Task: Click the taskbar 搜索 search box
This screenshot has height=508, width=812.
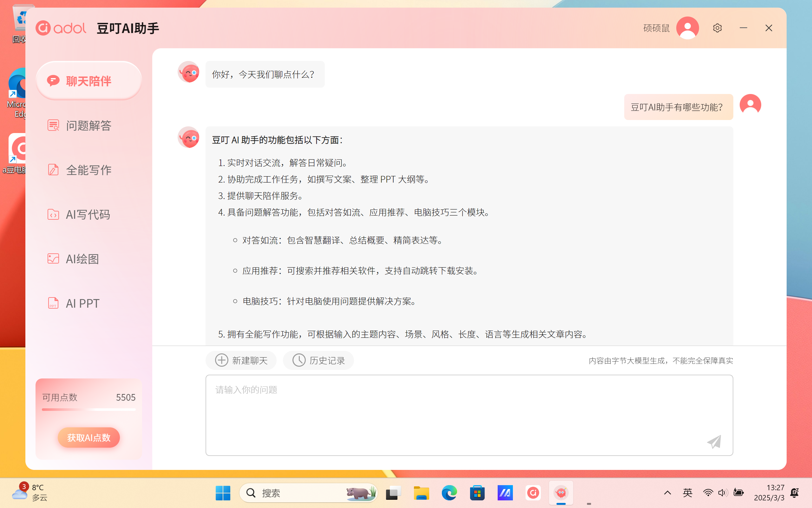Action: tap(308, 493)
